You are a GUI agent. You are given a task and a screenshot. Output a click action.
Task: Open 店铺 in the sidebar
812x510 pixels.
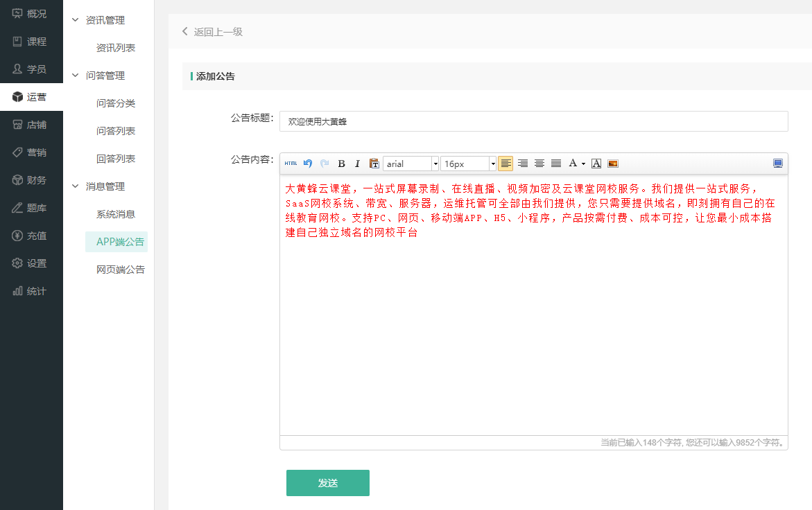click(x=31, y=125)
